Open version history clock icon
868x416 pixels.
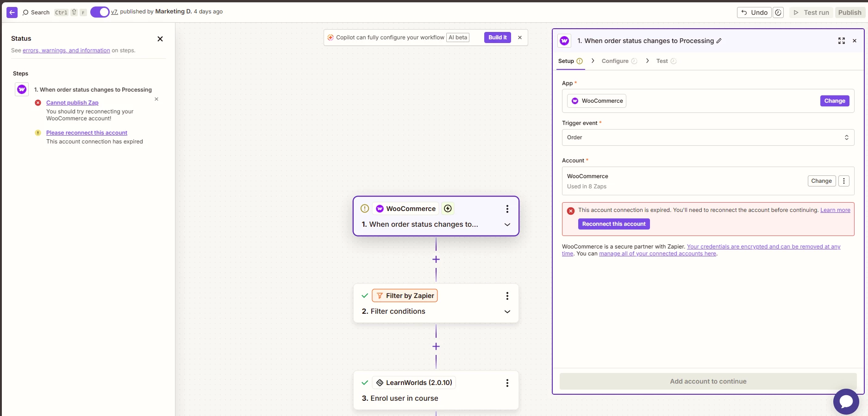[x=779, y=12]
